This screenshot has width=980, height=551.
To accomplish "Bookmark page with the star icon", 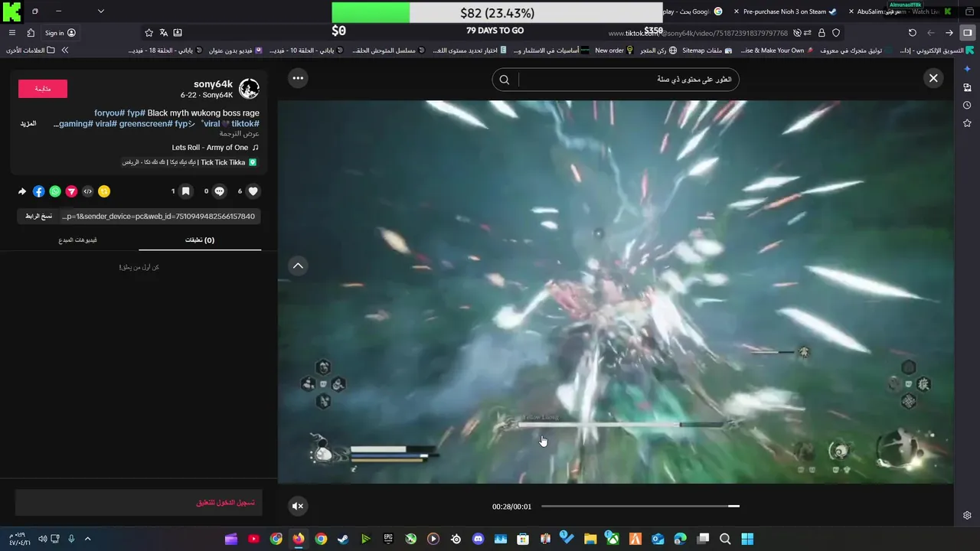I will [x=149, y=33].
